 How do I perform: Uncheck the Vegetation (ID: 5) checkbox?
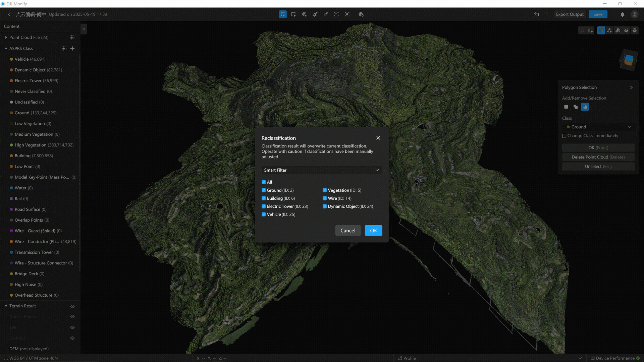pos(325,190)
